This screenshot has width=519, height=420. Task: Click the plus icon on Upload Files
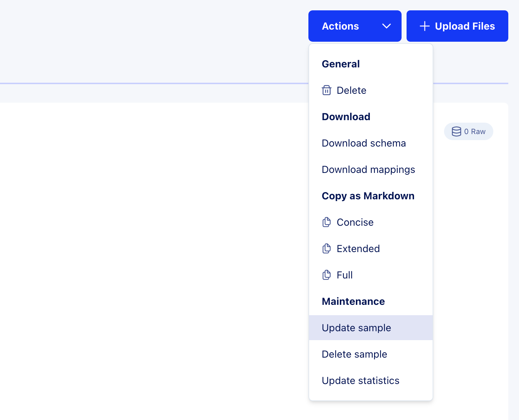tap(424, 26)
